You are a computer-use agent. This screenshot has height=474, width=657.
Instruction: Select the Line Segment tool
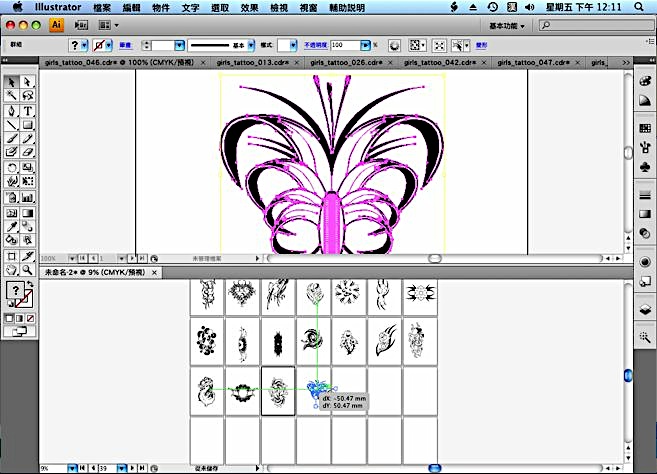click(12, 125)
